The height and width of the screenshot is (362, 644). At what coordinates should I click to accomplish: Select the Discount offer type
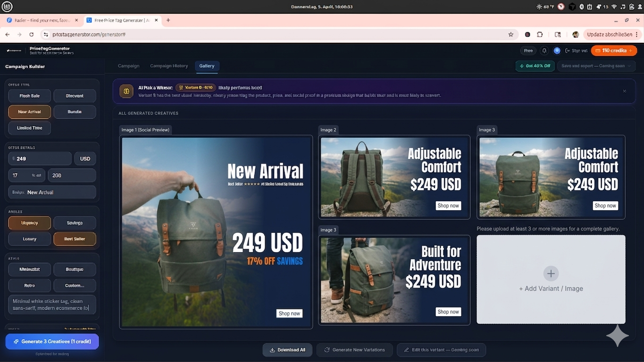pyautogui.click(x=75, y=96)
